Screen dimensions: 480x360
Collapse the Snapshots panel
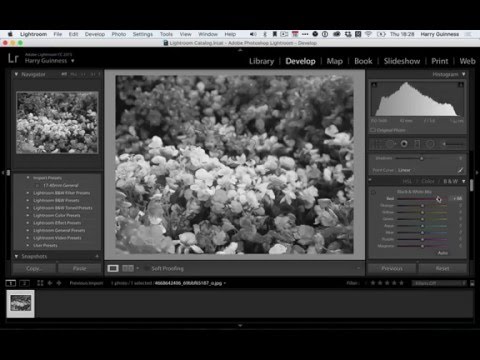click(16, 256)
